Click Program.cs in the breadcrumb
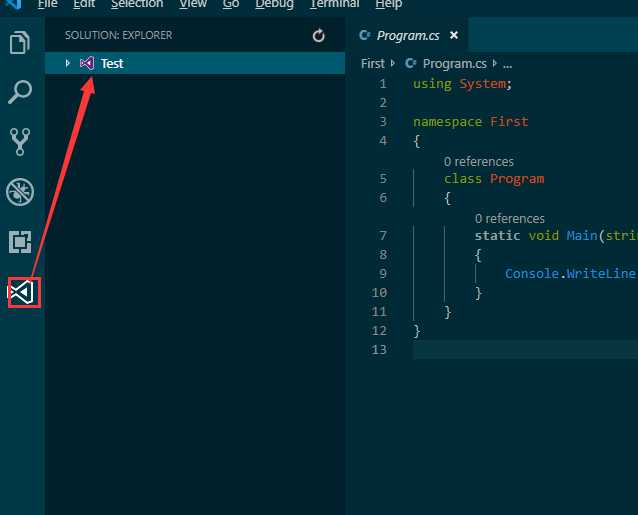This screenshot has width=638, height=515. [x=454, y=64]
